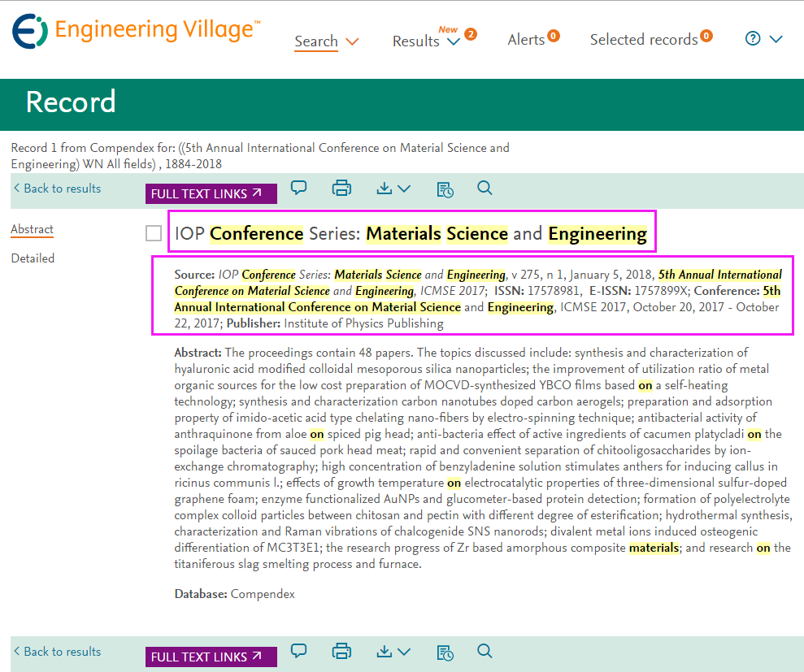Click top search history document icon
This screenshot has width=804, height=672.
[x=445, y=189]
